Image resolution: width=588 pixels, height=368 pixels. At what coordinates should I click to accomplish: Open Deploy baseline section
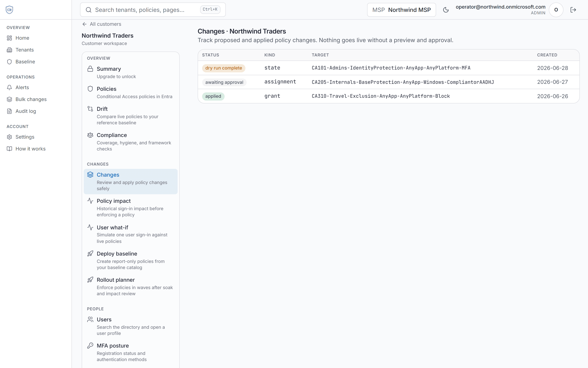coord(130,260)
